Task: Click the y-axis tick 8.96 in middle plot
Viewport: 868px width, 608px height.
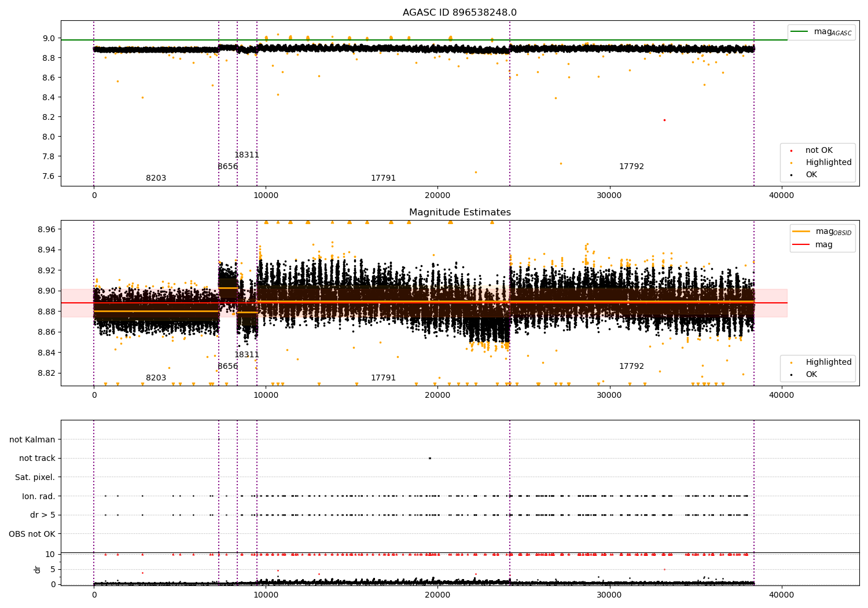Action: click(x=47, y=229)
